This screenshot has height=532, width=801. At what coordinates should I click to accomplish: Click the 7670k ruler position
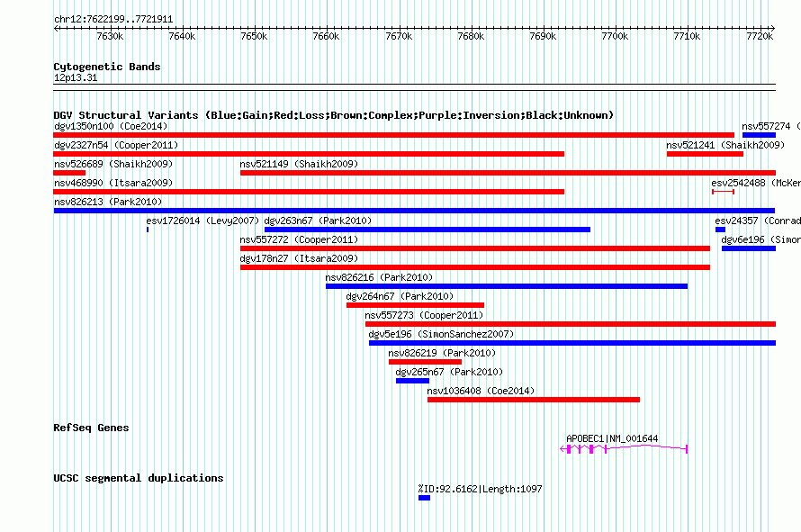coord(399,36)
